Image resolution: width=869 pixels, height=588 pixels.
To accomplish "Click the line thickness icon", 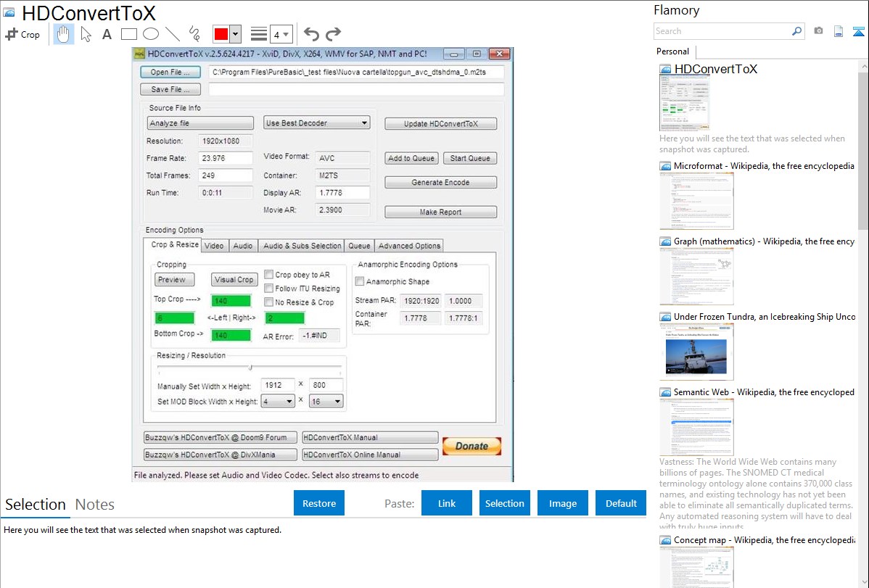I will coord(259,34).
